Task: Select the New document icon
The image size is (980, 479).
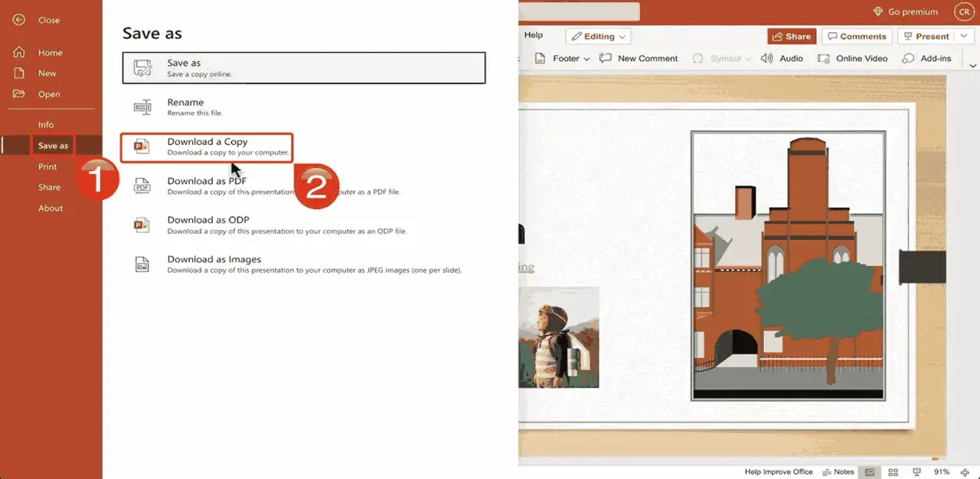Action: tap(19, 74)
